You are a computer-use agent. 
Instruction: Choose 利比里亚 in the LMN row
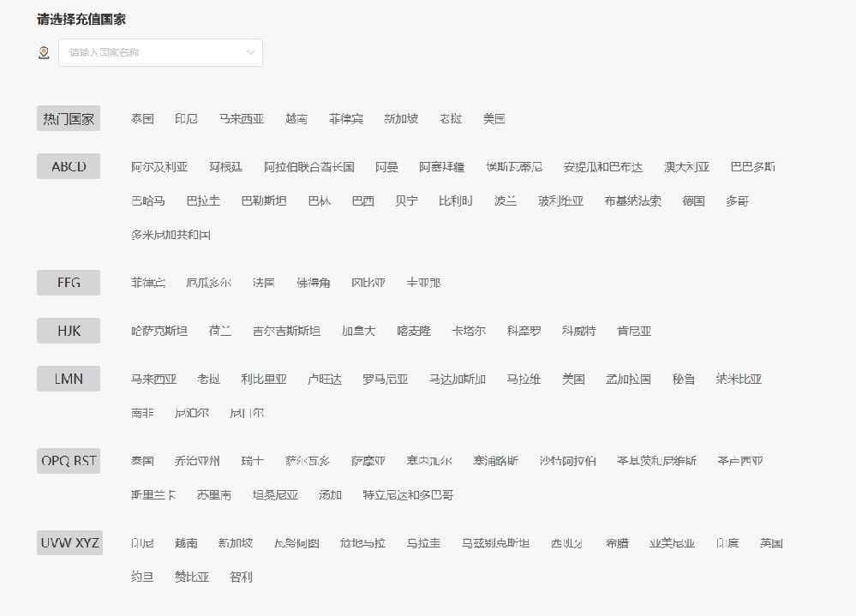pos(264,380)
